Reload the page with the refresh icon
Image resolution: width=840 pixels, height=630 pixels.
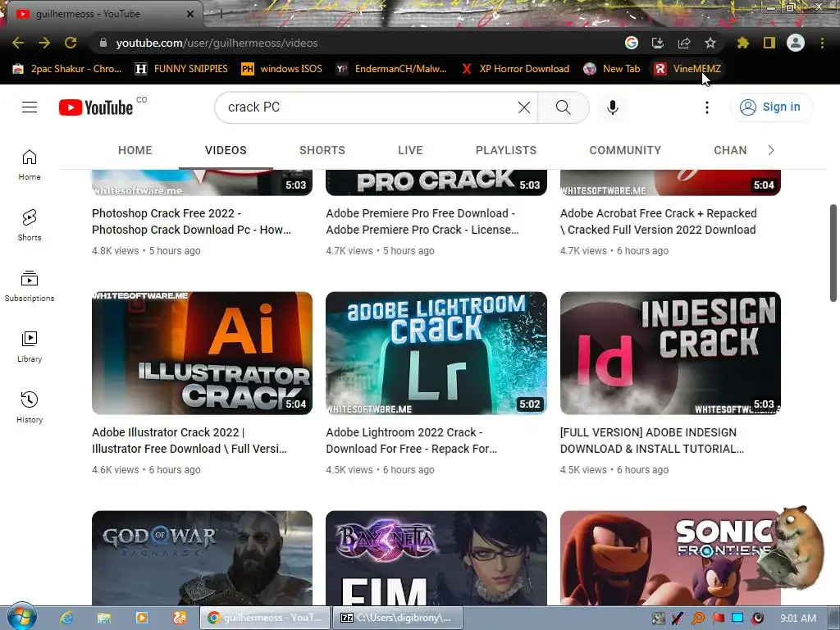pyautogui.click(x=71, y=43)
